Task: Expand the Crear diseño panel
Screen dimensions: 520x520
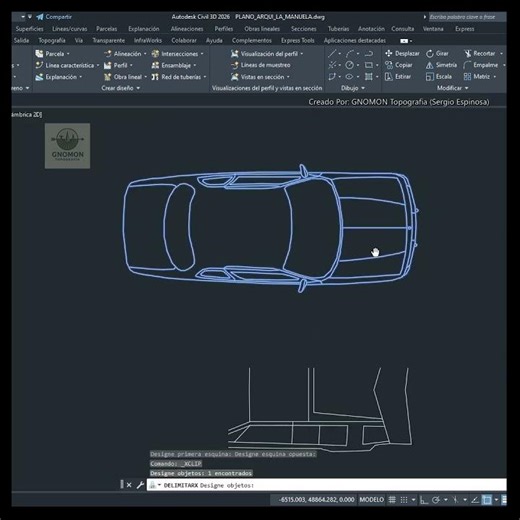Action: pos(121,88)
